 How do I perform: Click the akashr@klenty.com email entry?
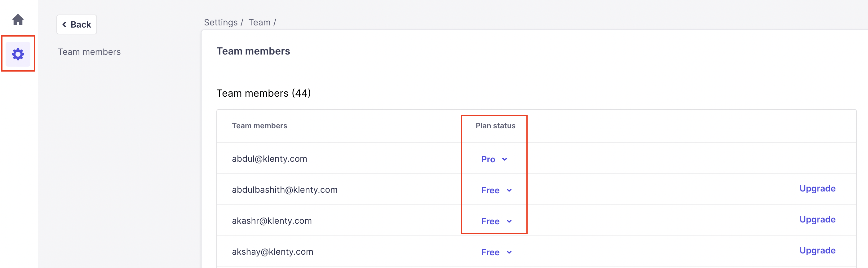272,221
